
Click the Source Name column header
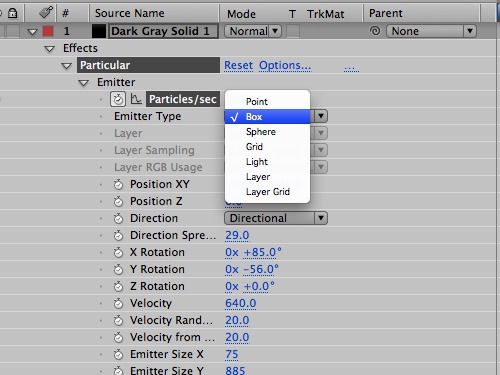(130, 13)
